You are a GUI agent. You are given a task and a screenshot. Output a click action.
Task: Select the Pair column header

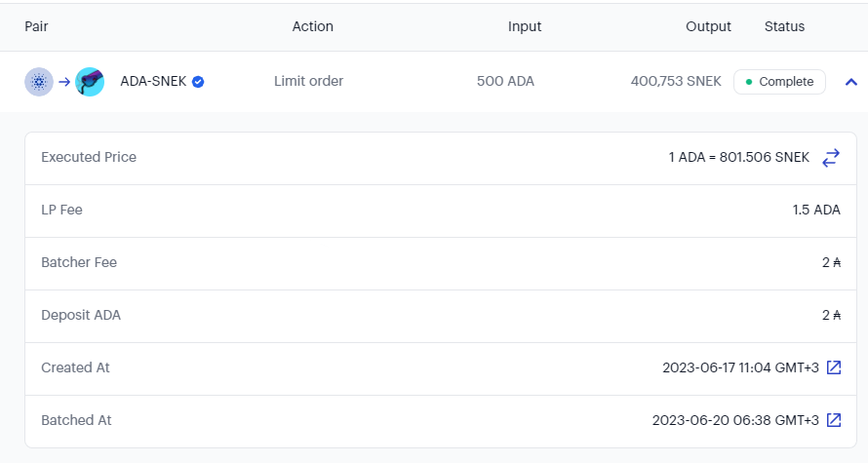click(36, 26)
